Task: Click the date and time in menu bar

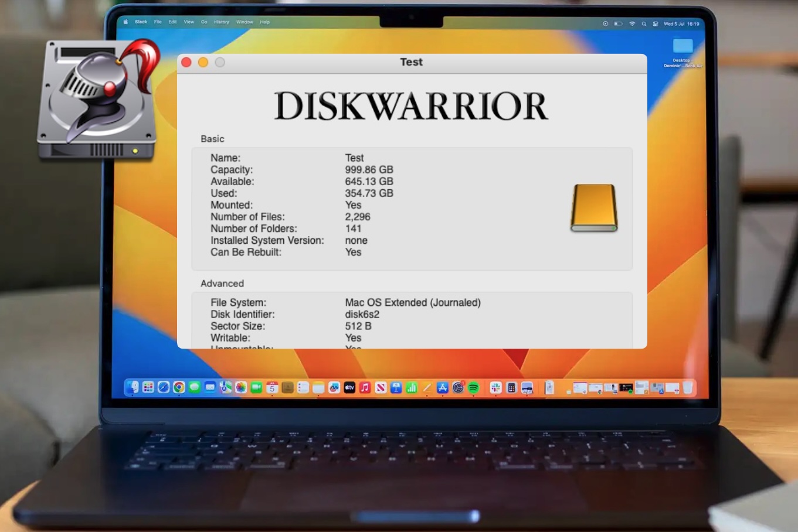Action: (681, 24)
